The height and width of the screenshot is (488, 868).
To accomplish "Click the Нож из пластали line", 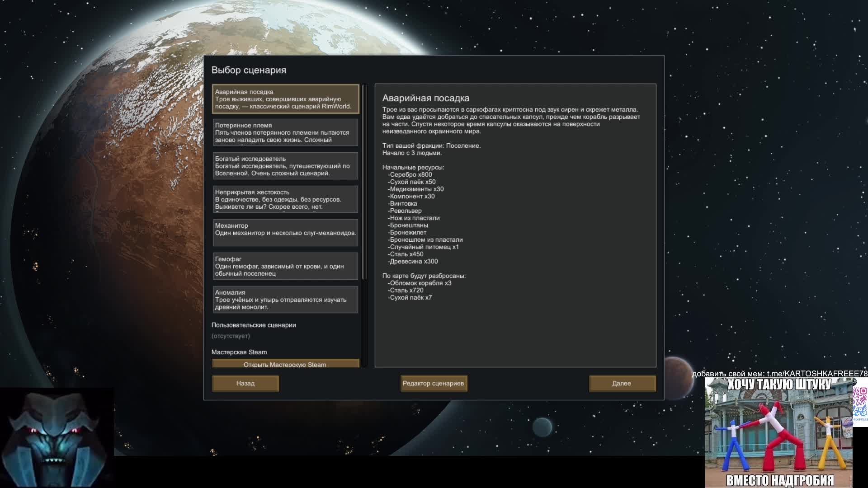I will [414, 218].
